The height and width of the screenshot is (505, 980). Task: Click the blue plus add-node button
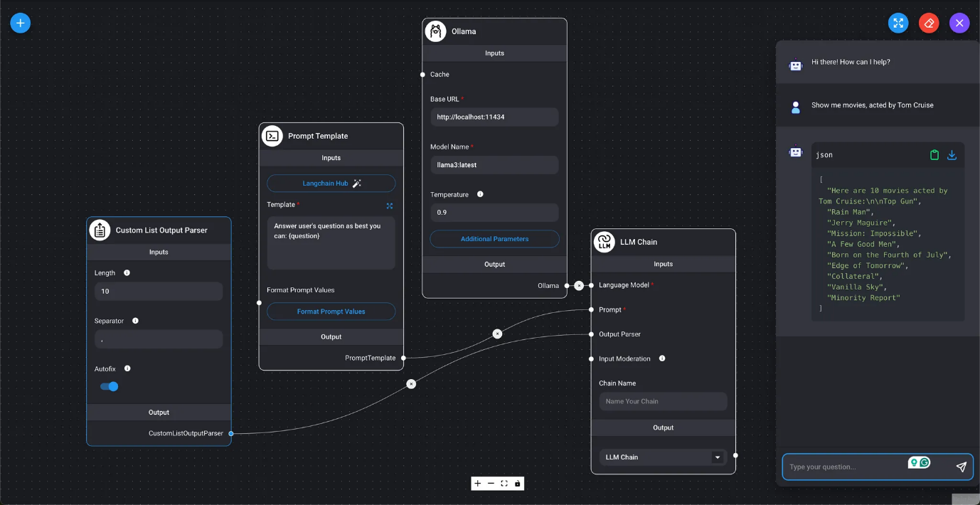pyautogui.click(x=20, y=23)
